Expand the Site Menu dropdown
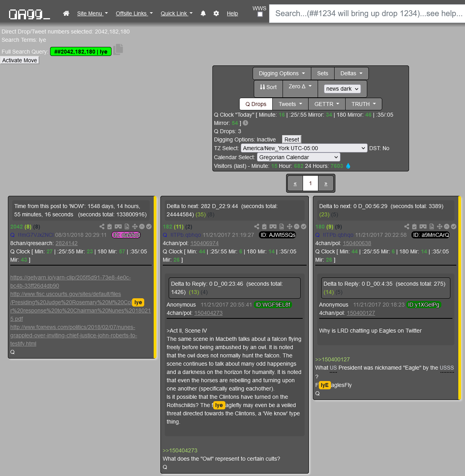 click(x=93, y=13)
